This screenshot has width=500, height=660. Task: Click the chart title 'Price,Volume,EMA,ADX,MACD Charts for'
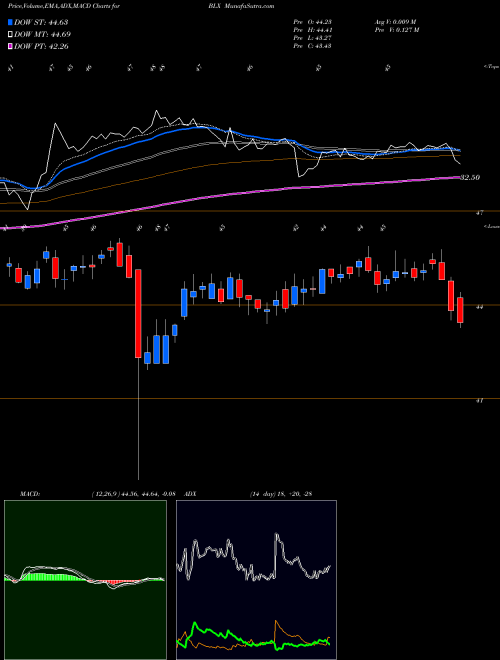64,6
